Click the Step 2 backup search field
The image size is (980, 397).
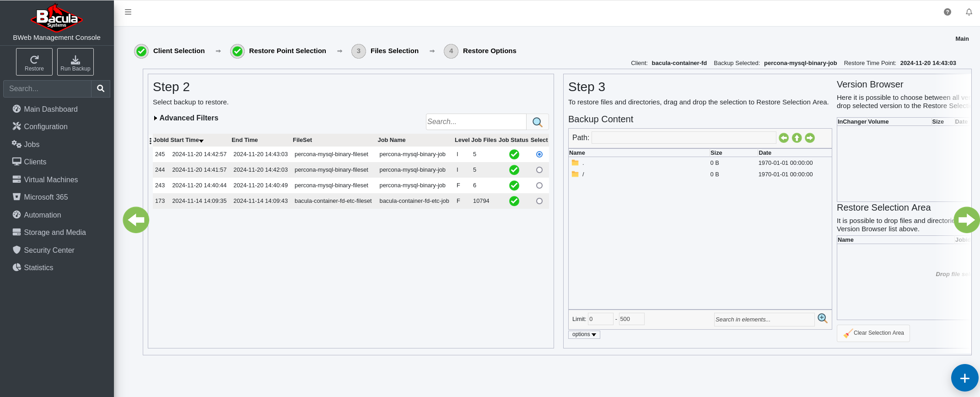(x=476, y=122)
